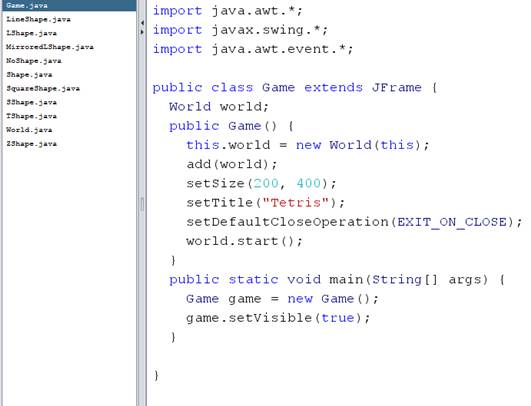Place cursor on the number 400 in setSize

coord(308,184)
